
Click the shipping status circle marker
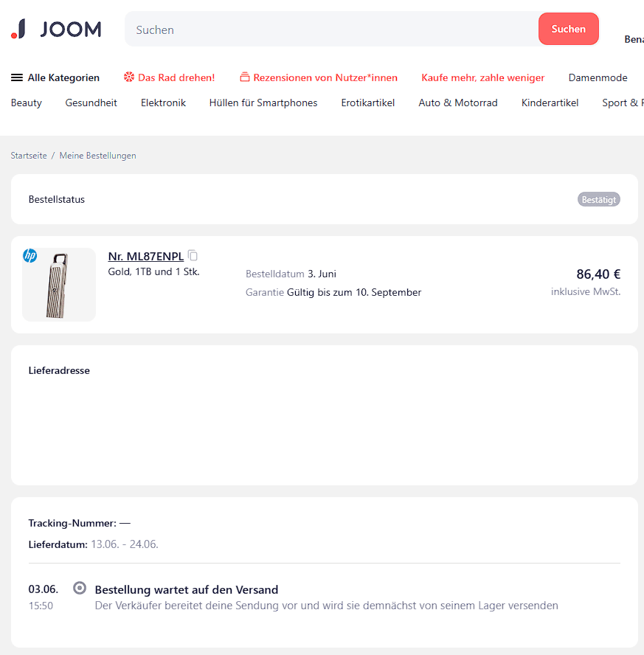point(80,588)
